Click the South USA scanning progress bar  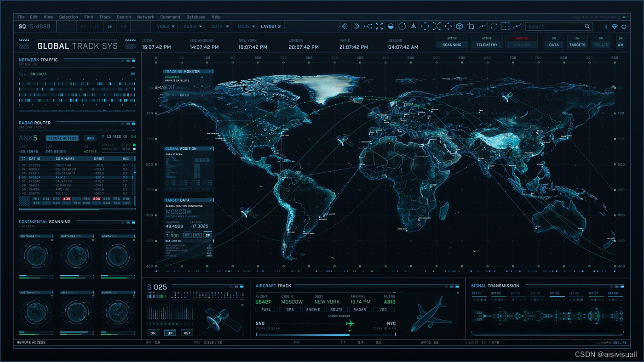point(36,277)
